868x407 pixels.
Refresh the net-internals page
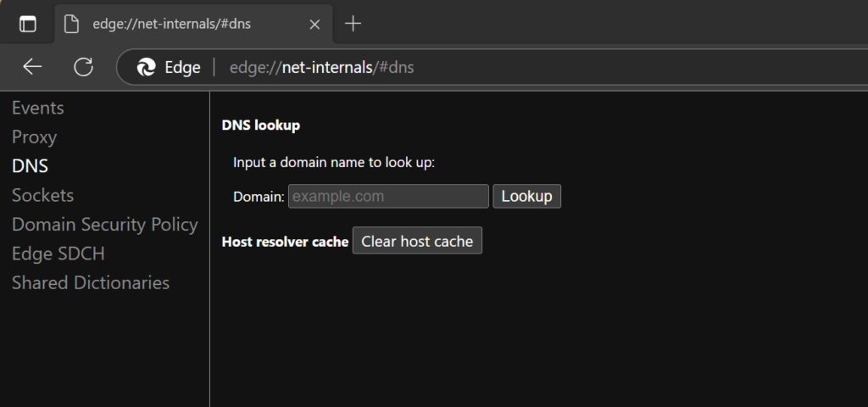click(x=84, y=68)
